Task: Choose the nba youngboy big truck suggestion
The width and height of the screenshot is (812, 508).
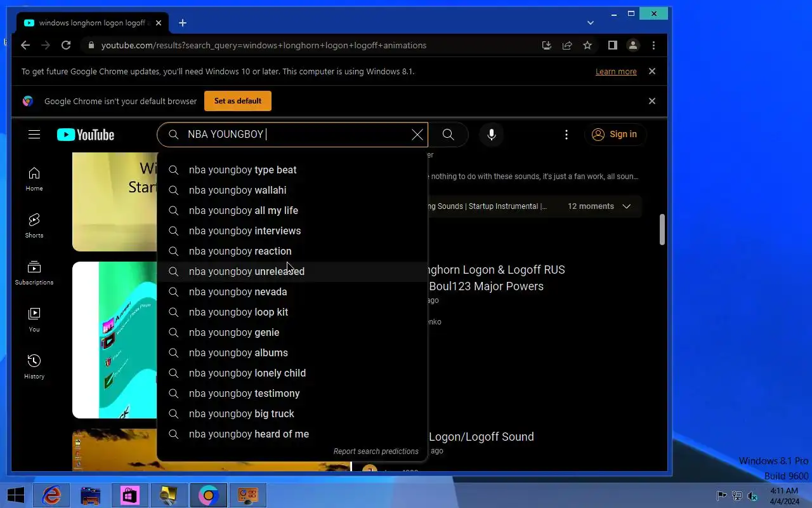Action: point(292,413)
